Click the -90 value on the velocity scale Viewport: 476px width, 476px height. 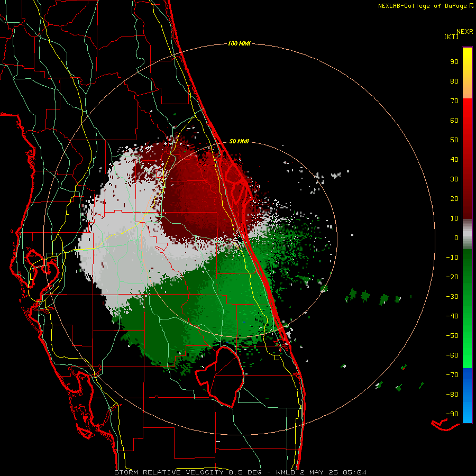[x=452, y=414]
